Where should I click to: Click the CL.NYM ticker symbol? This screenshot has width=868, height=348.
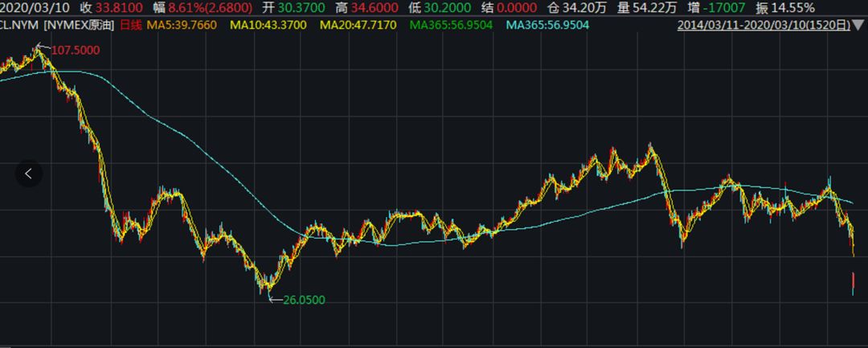click(19, 25)
